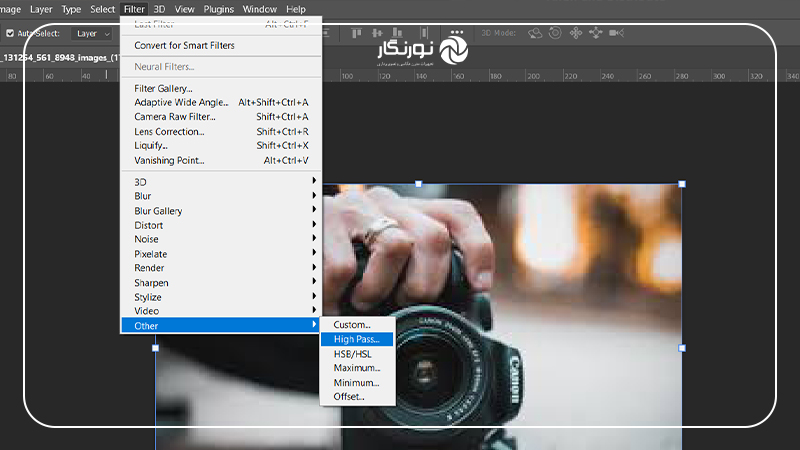The image size is (800, 450).
Task: Open the Help menu
Action: [295, 9]
